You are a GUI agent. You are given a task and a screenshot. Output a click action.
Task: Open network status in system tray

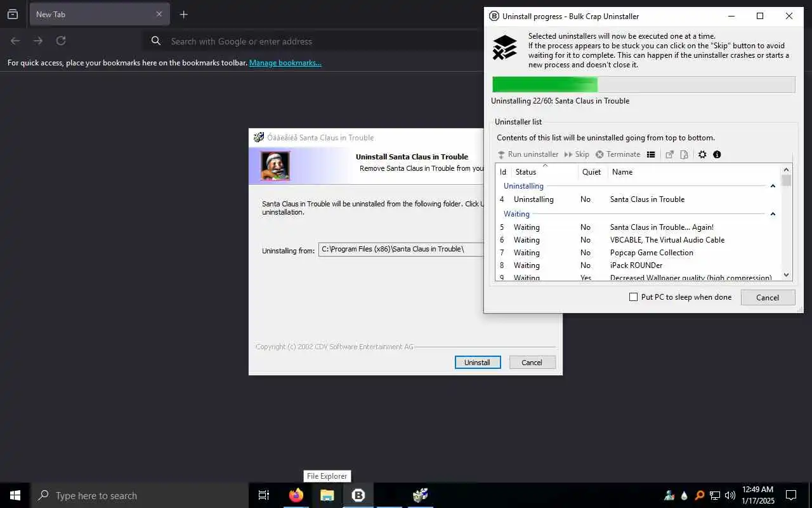tap(715, 495)
